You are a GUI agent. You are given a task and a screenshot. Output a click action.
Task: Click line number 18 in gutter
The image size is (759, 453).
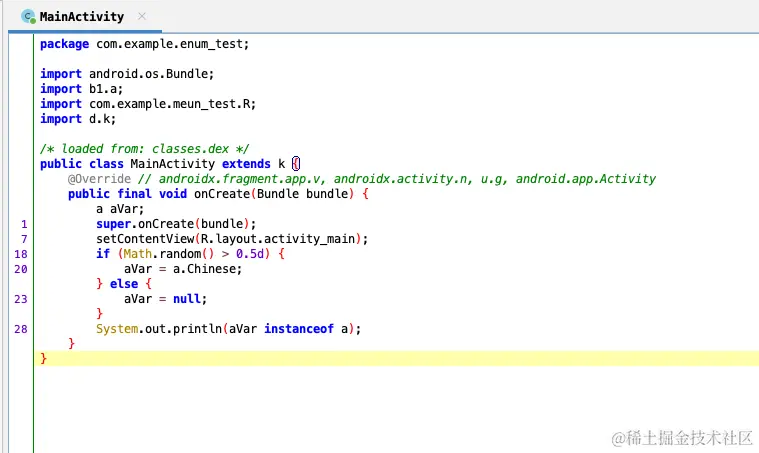(x=21, y=254)
